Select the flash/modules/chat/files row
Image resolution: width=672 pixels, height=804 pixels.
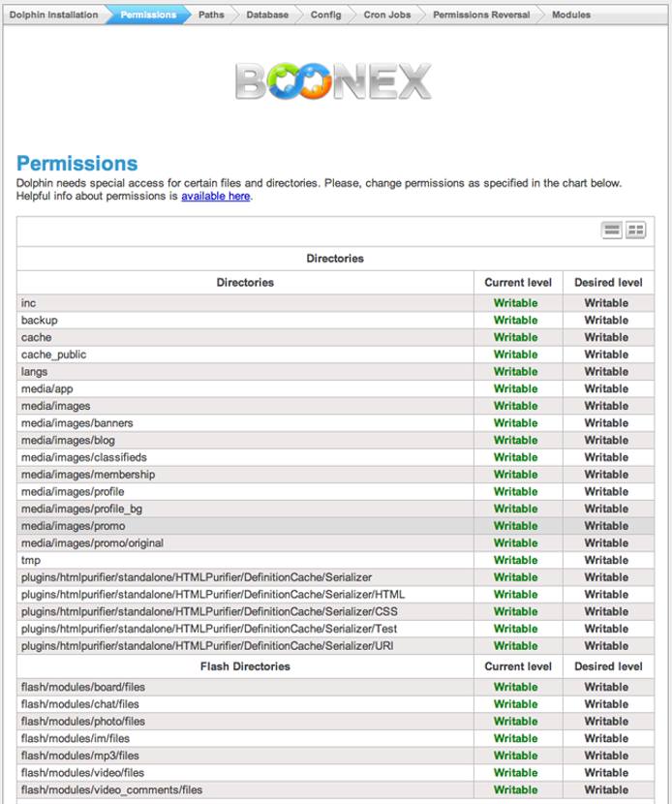tap(80, 704)
